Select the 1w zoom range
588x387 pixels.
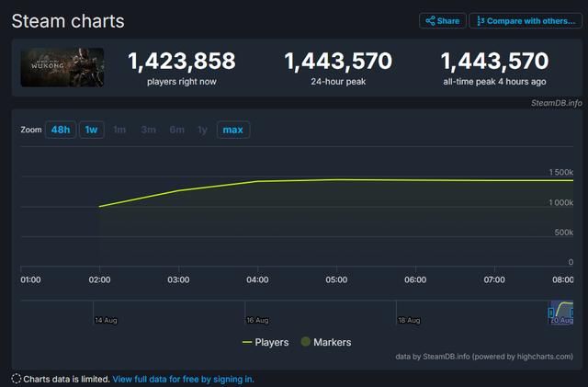[x=92, y=130]
